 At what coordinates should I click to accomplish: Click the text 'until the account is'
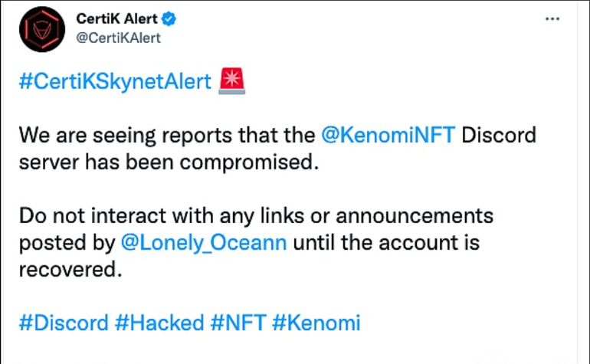pyautogui.click(x=386, y=243)
